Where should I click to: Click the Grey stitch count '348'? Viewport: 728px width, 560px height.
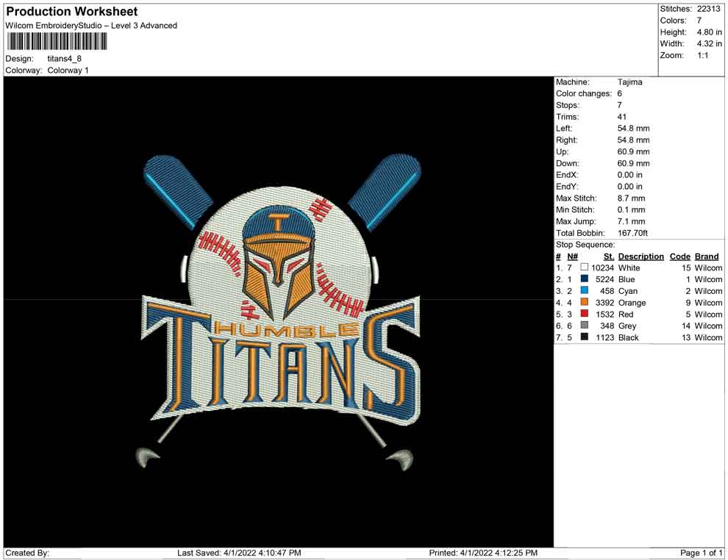tap(607, 326)
